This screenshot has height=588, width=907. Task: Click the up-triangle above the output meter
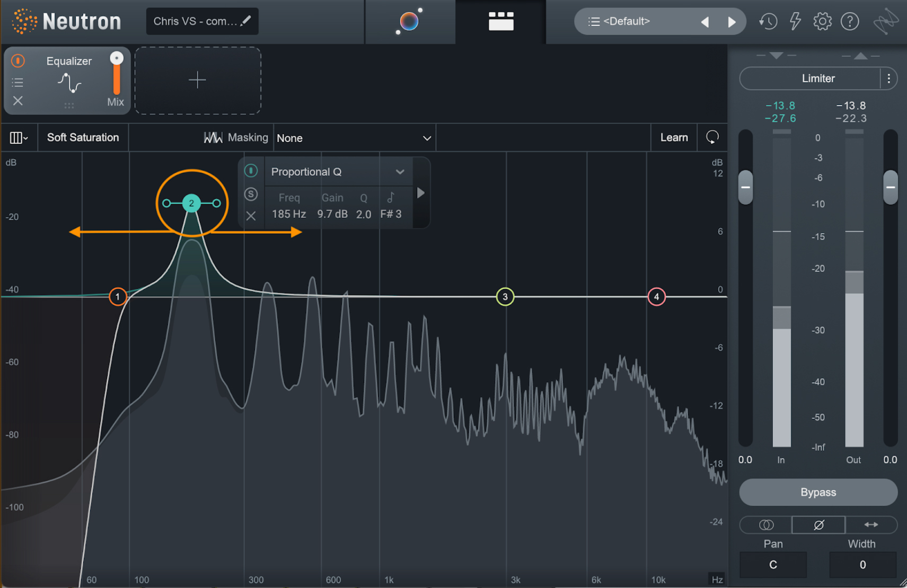point(861,55)
